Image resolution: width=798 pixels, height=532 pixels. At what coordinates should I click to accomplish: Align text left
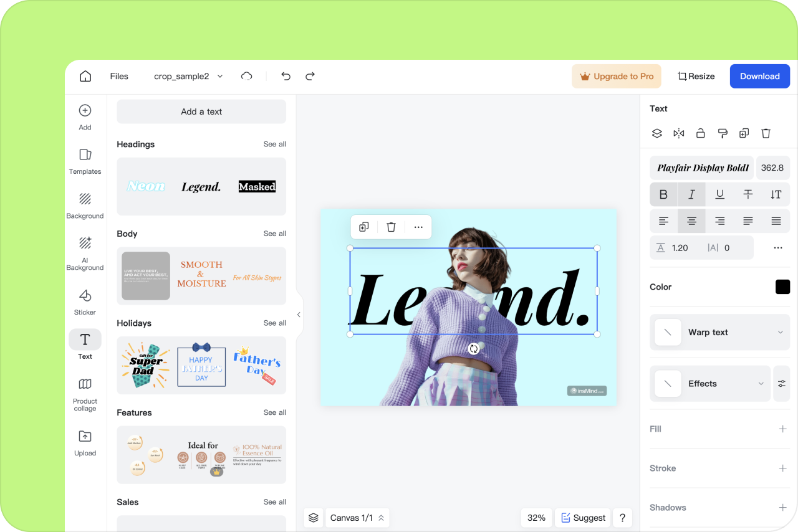[x=663, y=221]
